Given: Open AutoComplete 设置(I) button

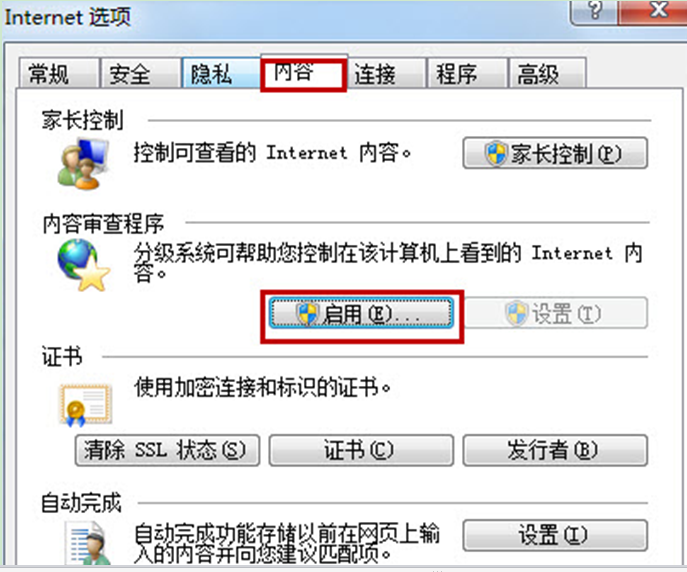Looking at the screenshot, I should (x=555, y=535).
